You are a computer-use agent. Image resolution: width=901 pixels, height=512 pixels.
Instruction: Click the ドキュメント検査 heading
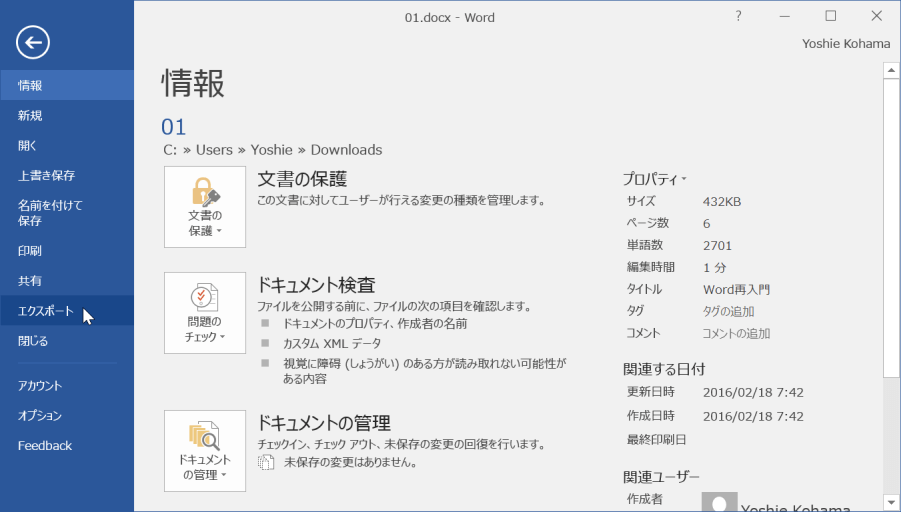(315, 285)
